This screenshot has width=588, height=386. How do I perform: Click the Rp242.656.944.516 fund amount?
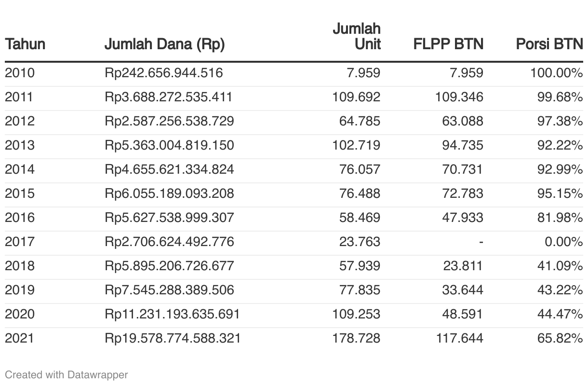(x=164, y=73)
